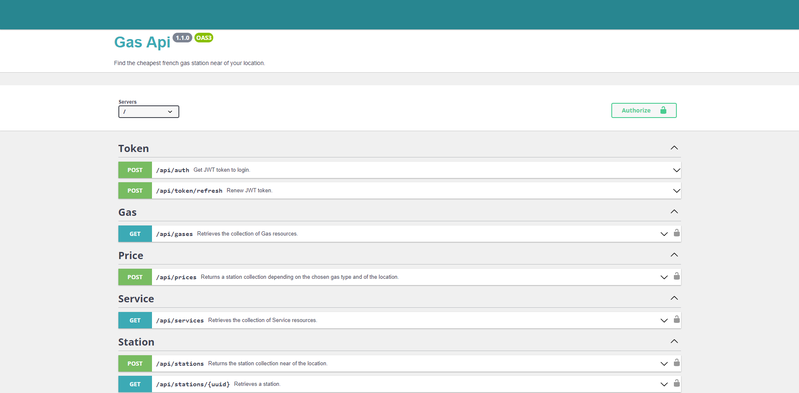Open the Token section heading
The height and width of the screenshot is (393, 799).
(134, 148)
